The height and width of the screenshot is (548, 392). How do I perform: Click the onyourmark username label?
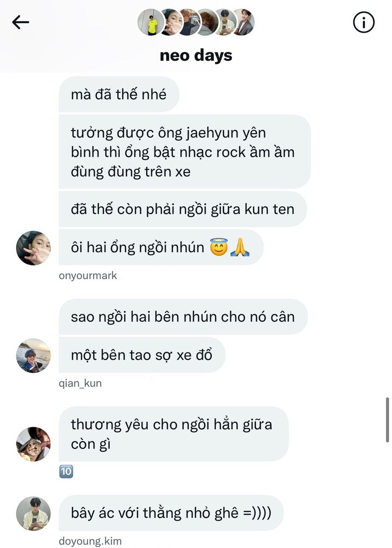click(88, 276)
